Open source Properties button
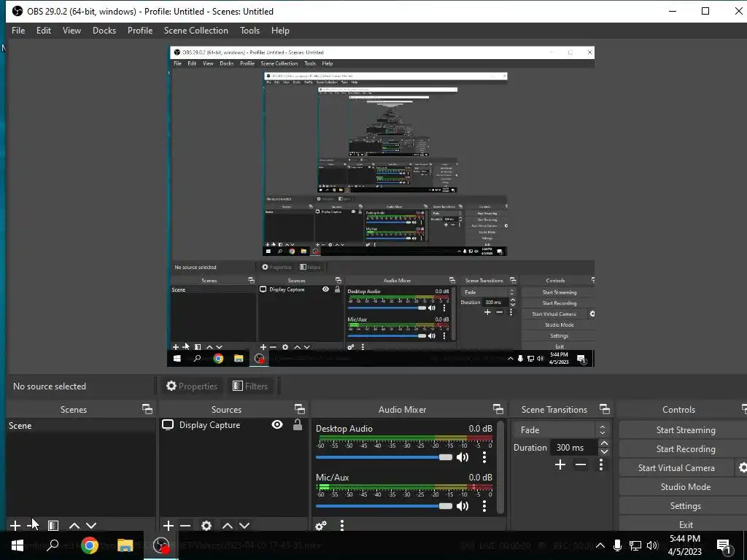 192,386
